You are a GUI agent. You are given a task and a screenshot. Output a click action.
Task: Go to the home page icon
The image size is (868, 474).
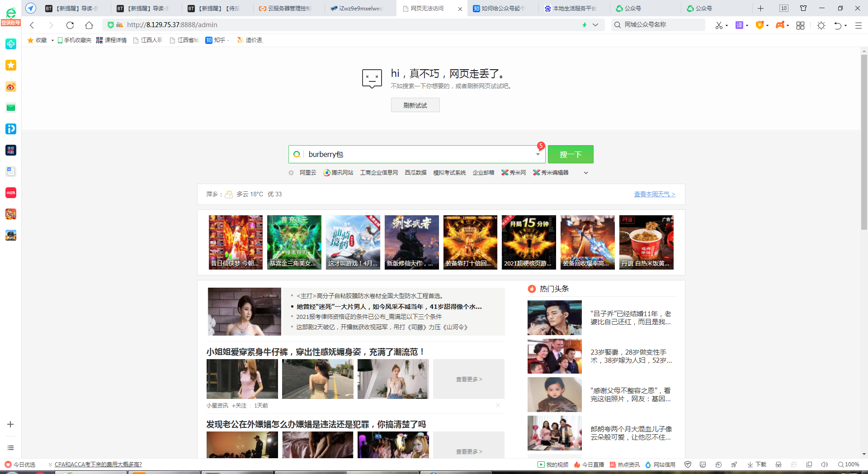pyautogui.click(x=89, y=25)
